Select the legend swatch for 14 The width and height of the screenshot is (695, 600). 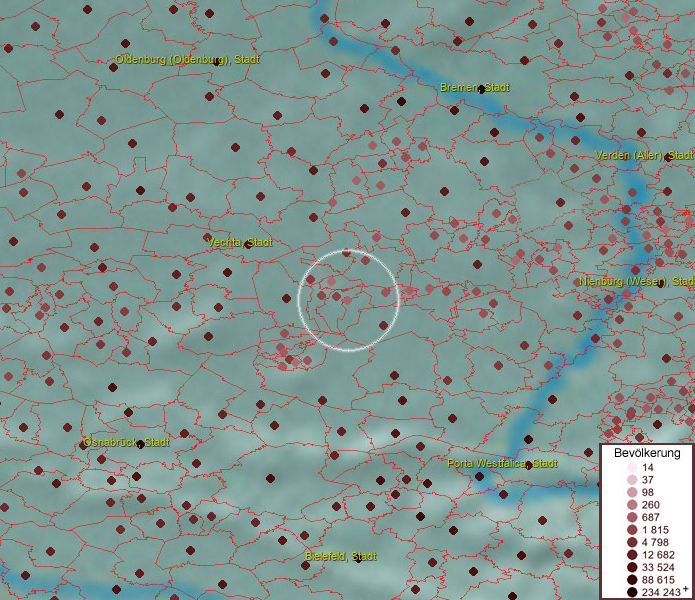632,467
